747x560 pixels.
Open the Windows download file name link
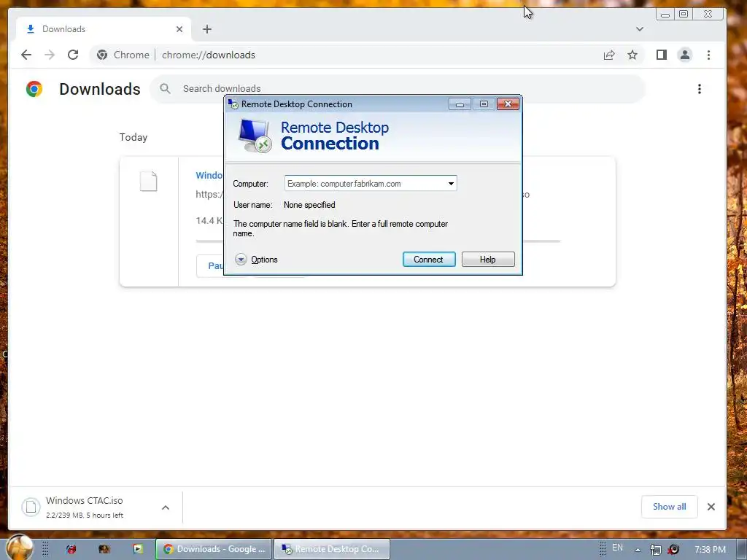coord(209,175)
